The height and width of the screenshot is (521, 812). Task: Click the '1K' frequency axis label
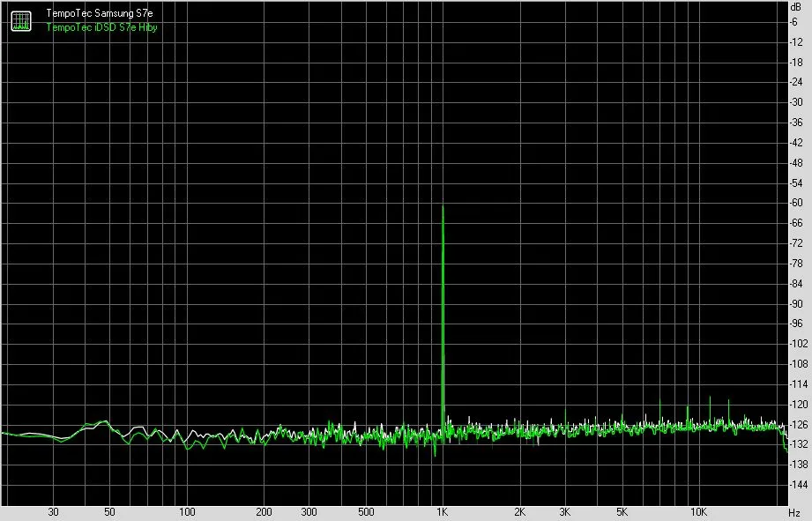click(x=442, y=512)
